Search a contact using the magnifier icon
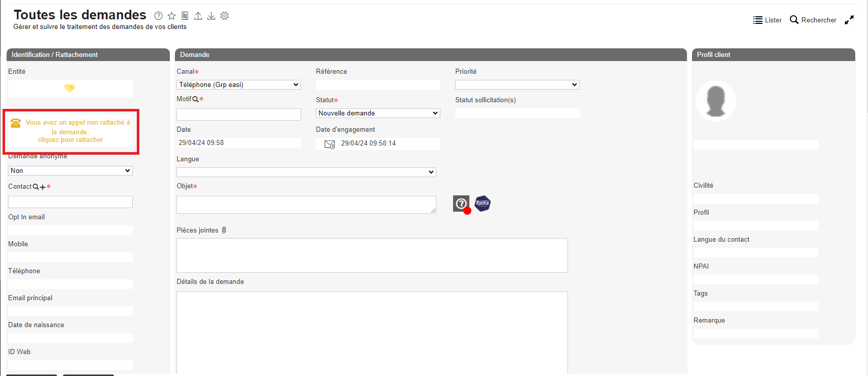868x376 pixels. [36, 187]
